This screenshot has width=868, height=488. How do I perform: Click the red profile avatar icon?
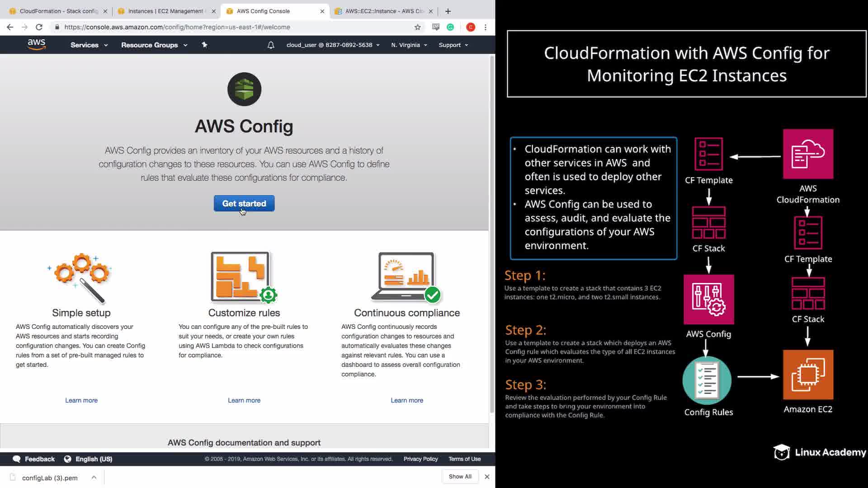tap(471, 27)
